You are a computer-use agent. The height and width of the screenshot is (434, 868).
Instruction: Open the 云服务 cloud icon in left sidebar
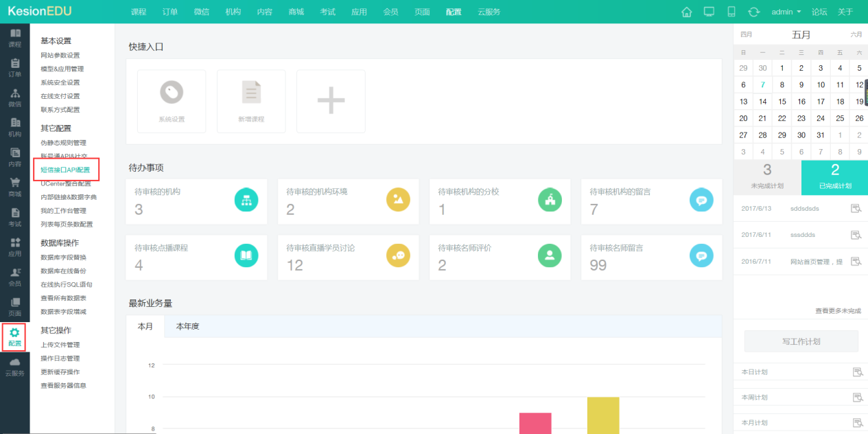tap(14, 366)
